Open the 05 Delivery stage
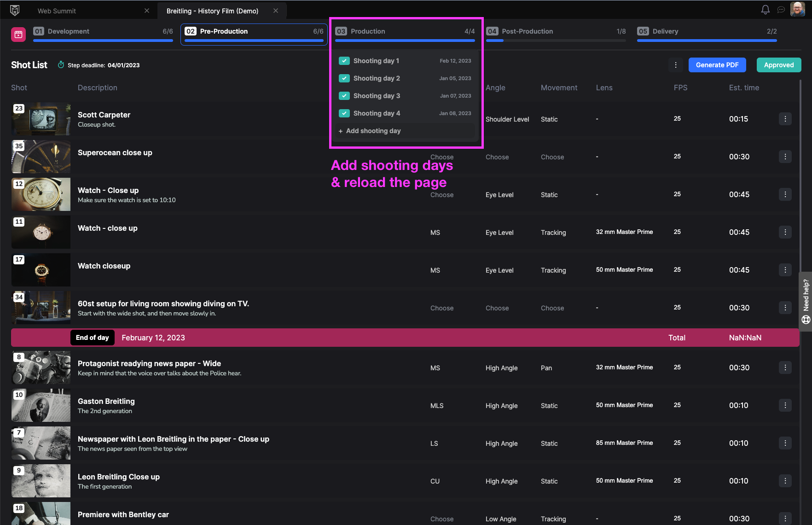The width and height of the screenshot is (812, 525). click(x=707, y=35)
